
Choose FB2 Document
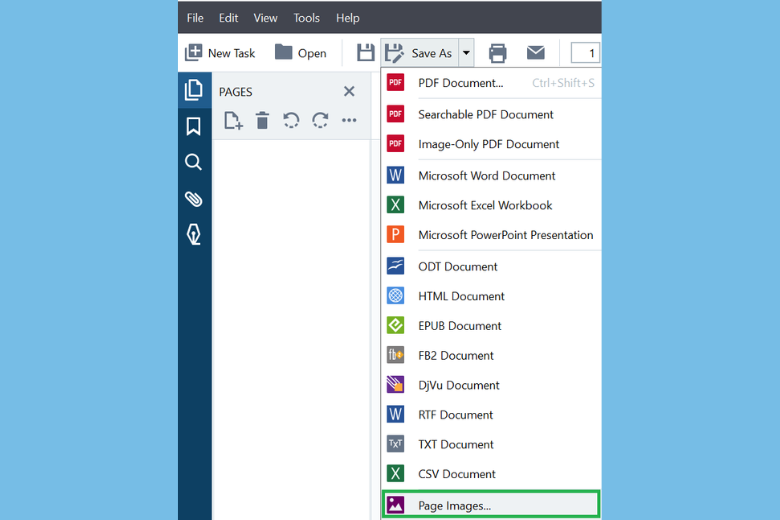click(491, 355)
